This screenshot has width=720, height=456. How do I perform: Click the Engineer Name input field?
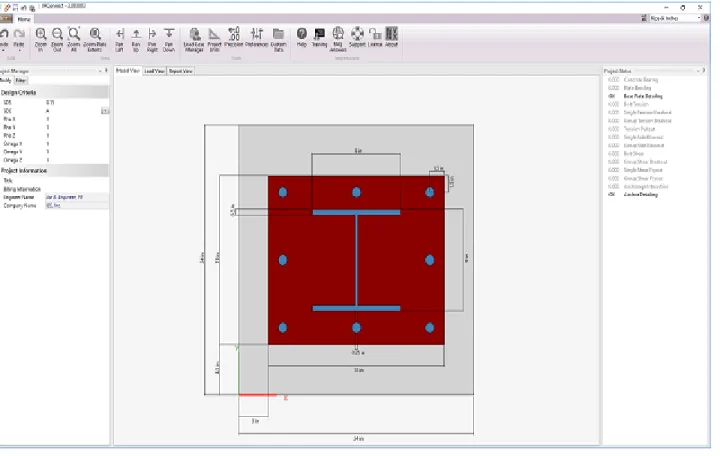click(x=77, y=197)
